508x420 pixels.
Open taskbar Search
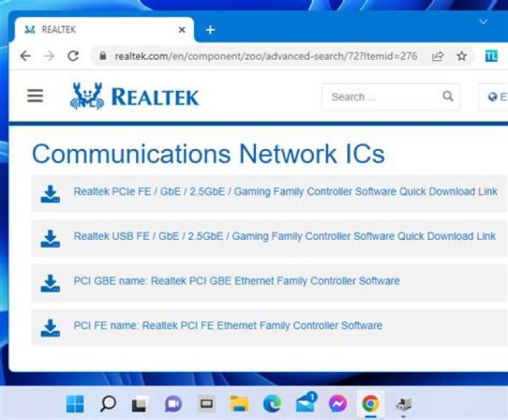click(108, 404)
